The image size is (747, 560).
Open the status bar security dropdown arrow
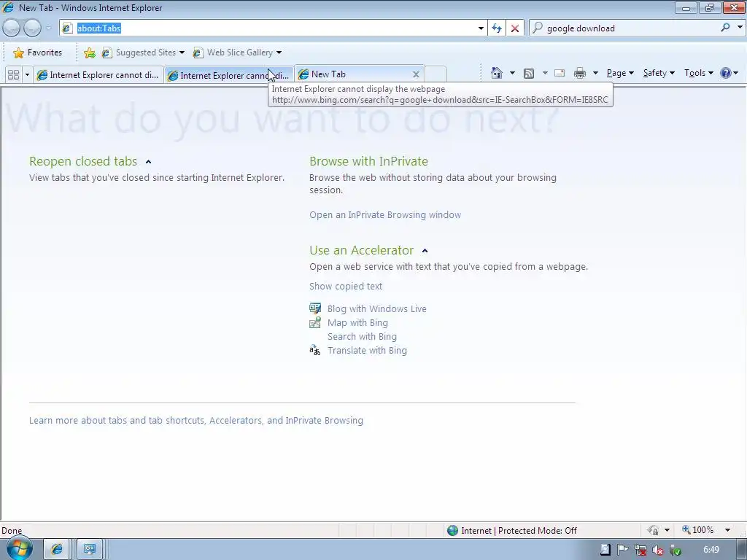667,530
